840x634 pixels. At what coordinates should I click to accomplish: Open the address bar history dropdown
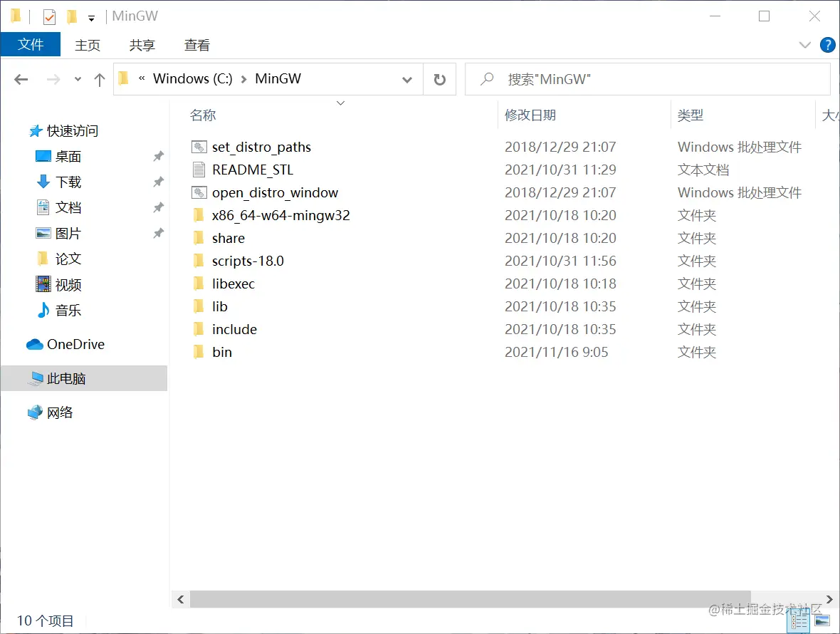click(407, 79)
